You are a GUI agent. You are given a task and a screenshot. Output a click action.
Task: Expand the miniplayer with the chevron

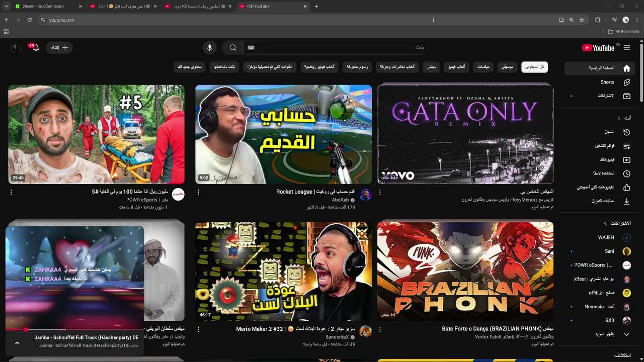17,343
